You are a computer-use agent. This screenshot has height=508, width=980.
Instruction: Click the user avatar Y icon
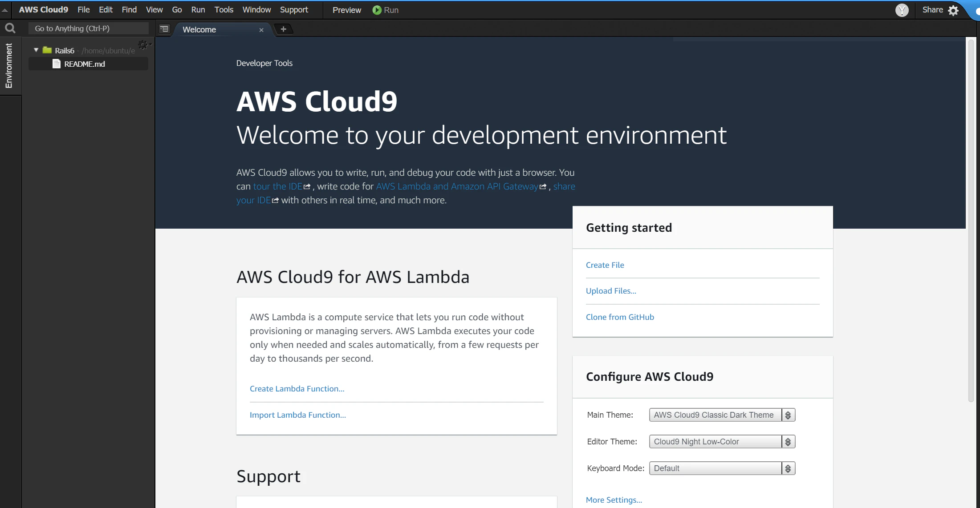point(902,10)
